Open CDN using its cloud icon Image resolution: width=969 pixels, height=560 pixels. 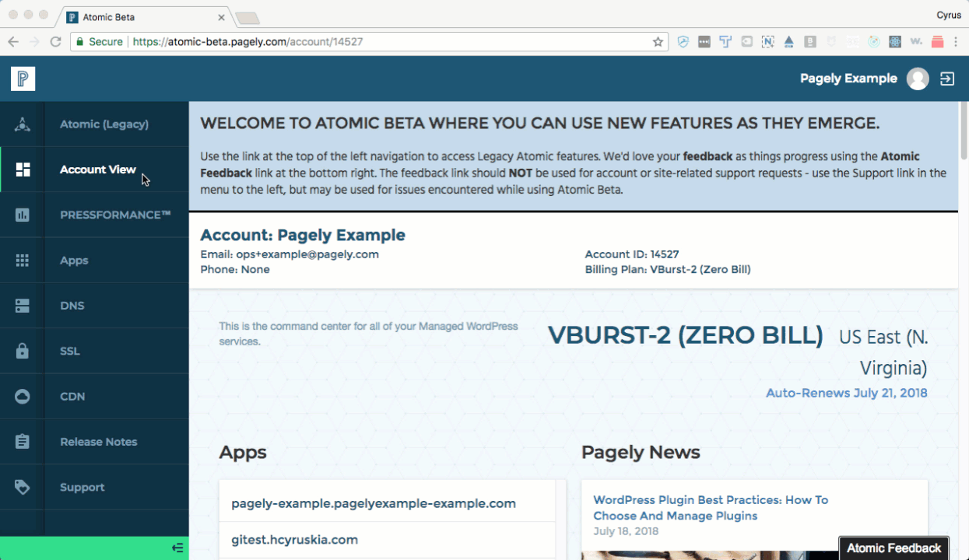click(23, 397)
